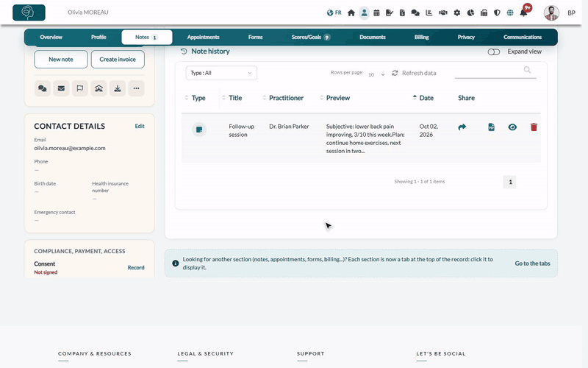Switch to the Appointments tab
Screen dimensions: 588x368
(204, 38)
